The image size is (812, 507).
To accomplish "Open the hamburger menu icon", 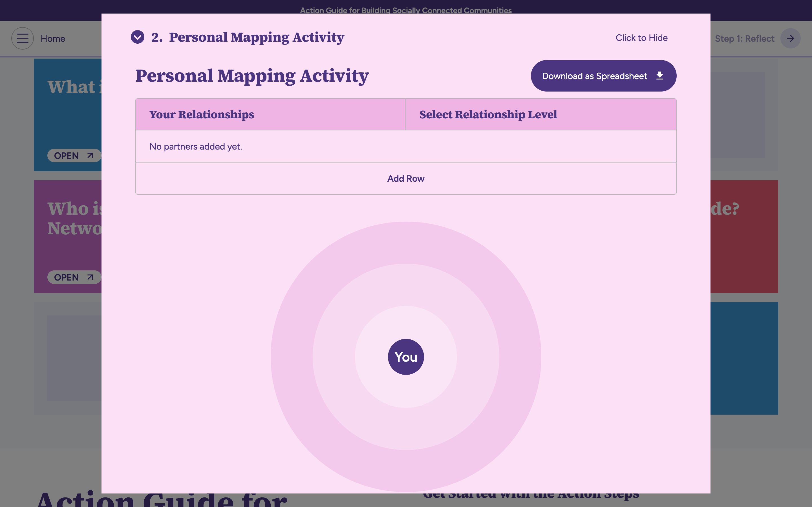I will (x=23, y=38).
